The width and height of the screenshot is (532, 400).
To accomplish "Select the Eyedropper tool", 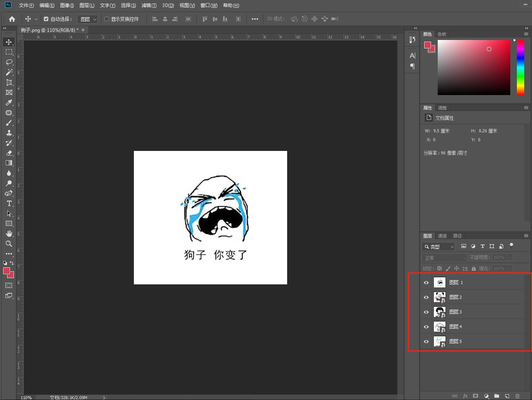I will coord(9,102).
